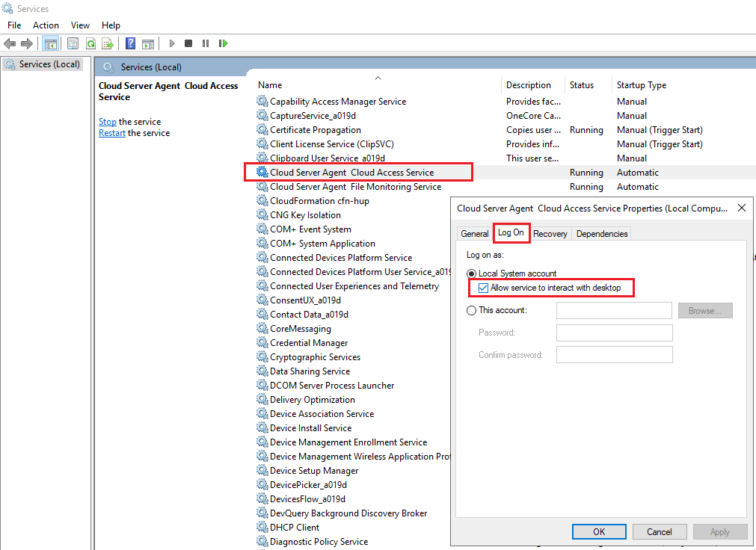Click the Forward arrow toolbar icon
Image resolution: width=756 pixels, height=550 pixels.
pyautogui.click(x=27, y=44)
